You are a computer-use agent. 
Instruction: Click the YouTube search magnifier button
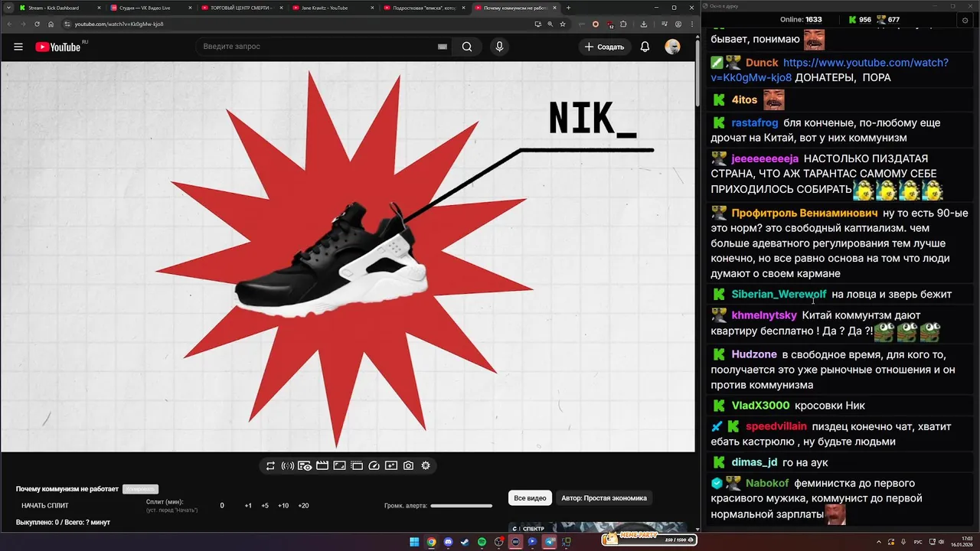[x=467, y=47]
